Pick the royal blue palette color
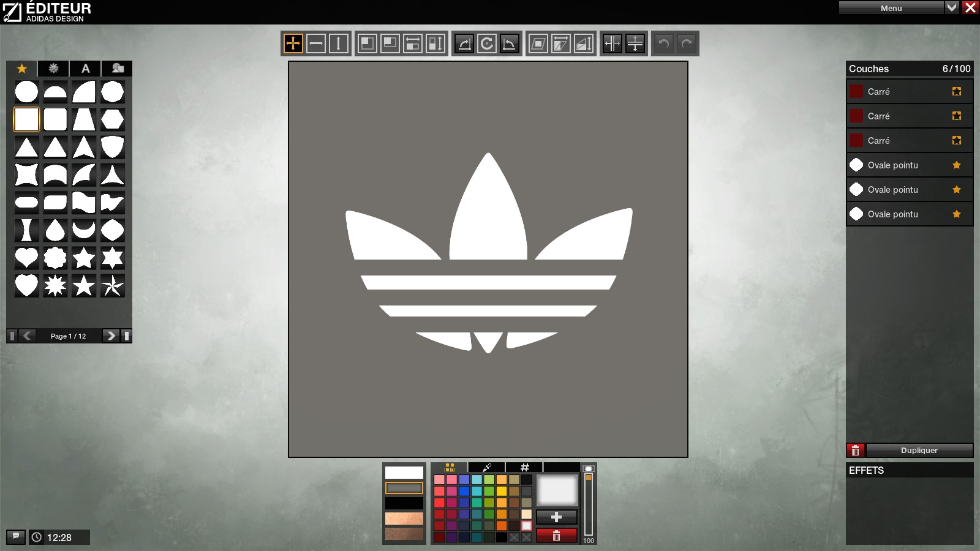Image resolution: width=980 pixels, height=551 pixels. tap(464, 491)
